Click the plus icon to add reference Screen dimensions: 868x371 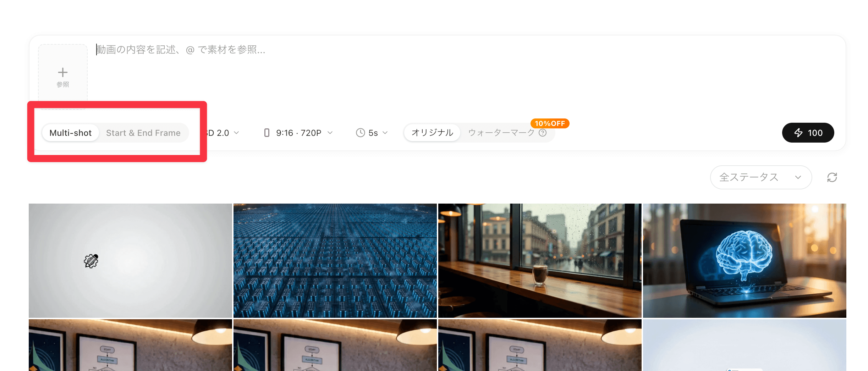coord(63,73)
